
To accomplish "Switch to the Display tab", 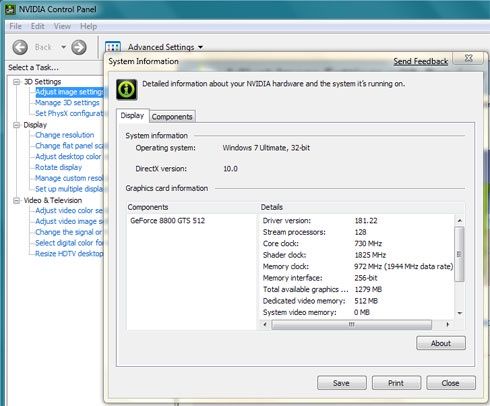I will tap(132, 116).
